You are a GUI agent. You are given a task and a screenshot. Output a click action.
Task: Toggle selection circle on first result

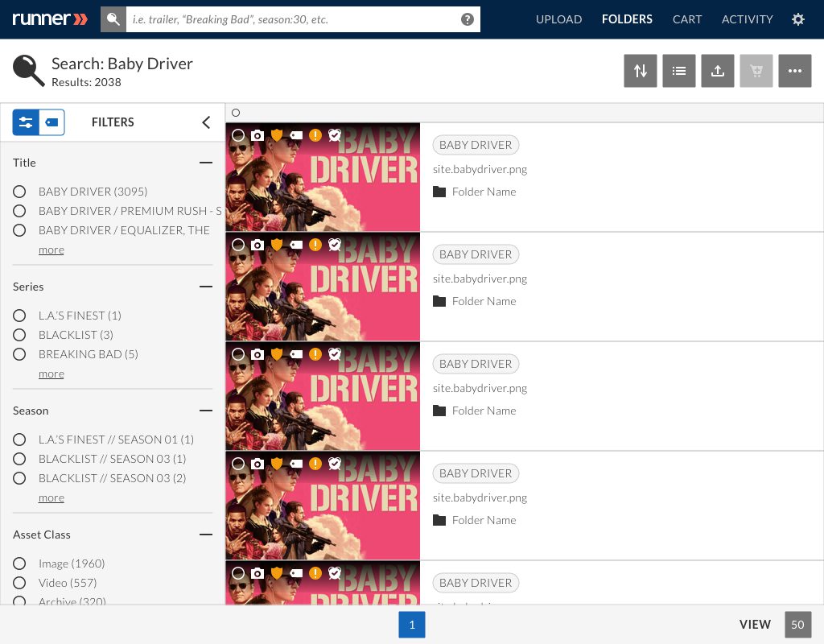(x=238, y=135)
